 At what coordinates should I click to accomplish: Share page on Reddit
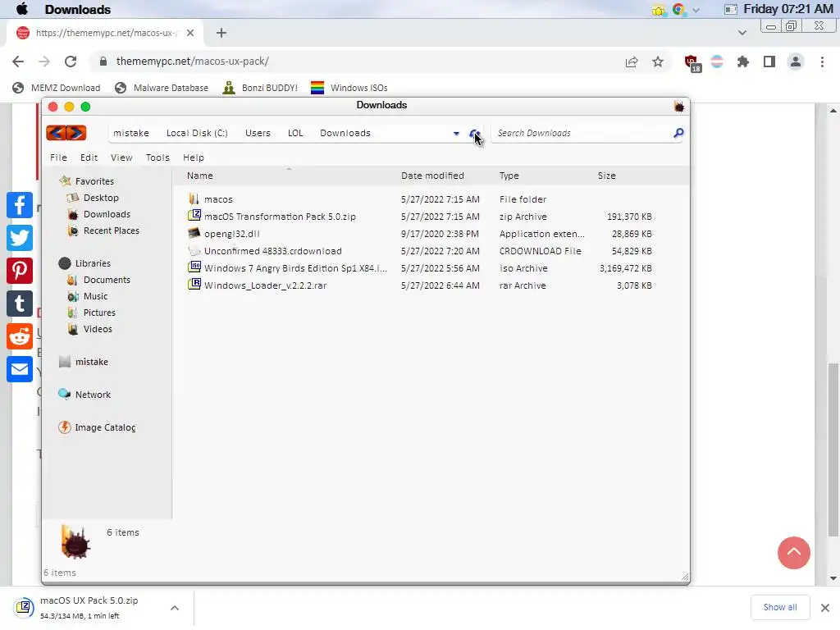20,336
